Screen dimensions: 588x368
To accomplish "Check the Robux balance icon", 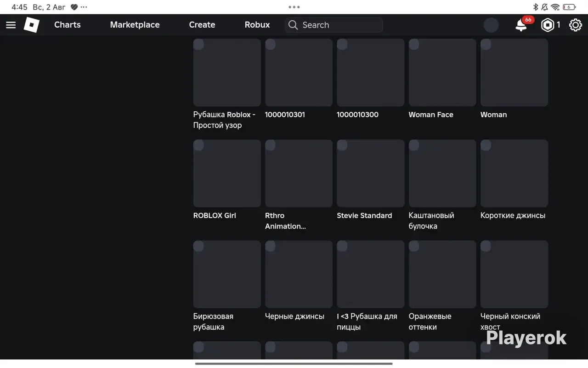I will 547,25.
